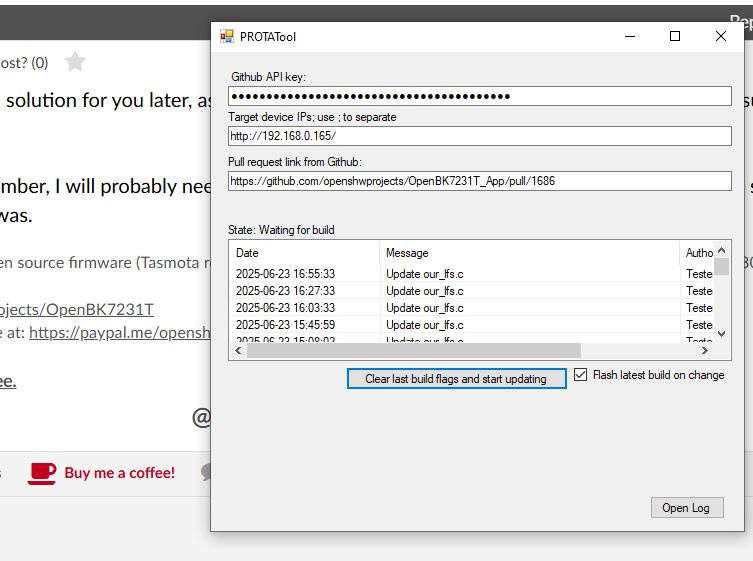
Task: Click the Clear last build flags and start updating button
Action: [456, 379]
